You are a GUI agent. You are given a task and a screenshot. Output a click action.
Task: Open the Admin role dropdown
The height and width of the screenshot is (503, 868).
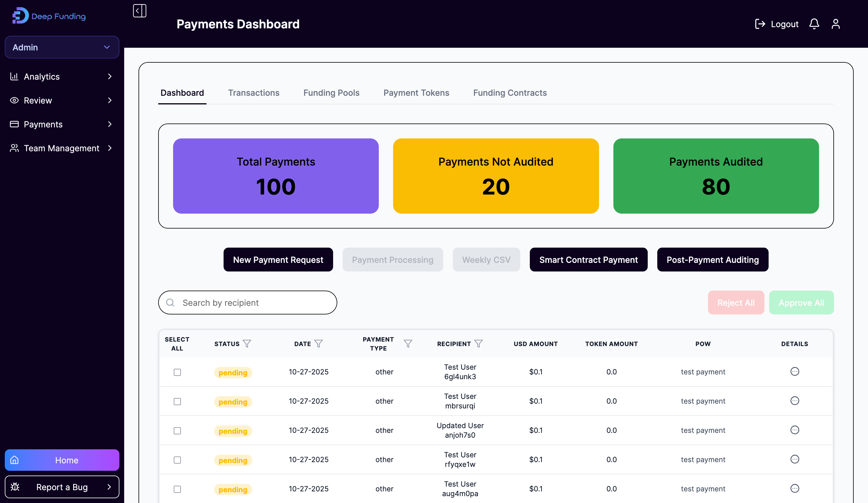pyautogui.click(x=62, y=47)
